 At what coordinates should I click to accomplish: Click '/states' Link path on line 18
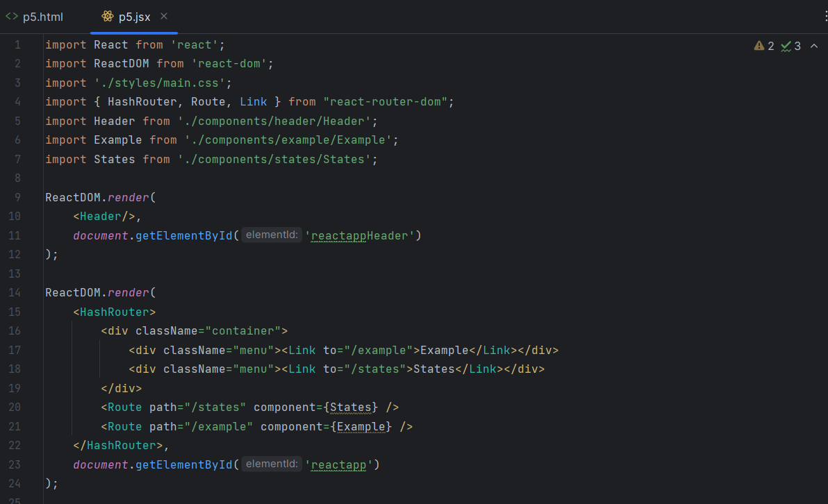point(375,369)
